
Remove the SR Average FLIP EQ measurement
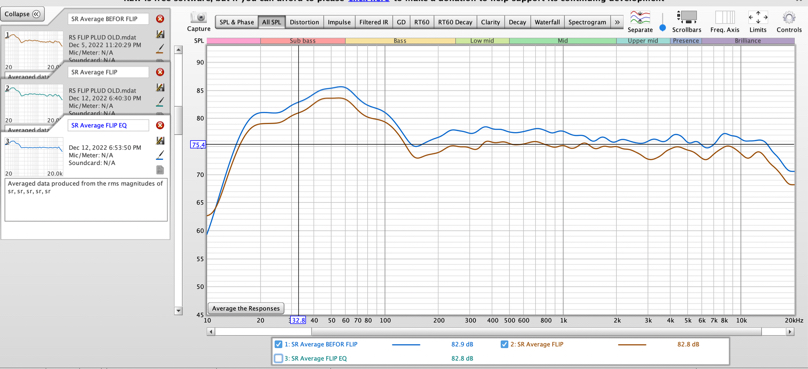click(160, 125)
